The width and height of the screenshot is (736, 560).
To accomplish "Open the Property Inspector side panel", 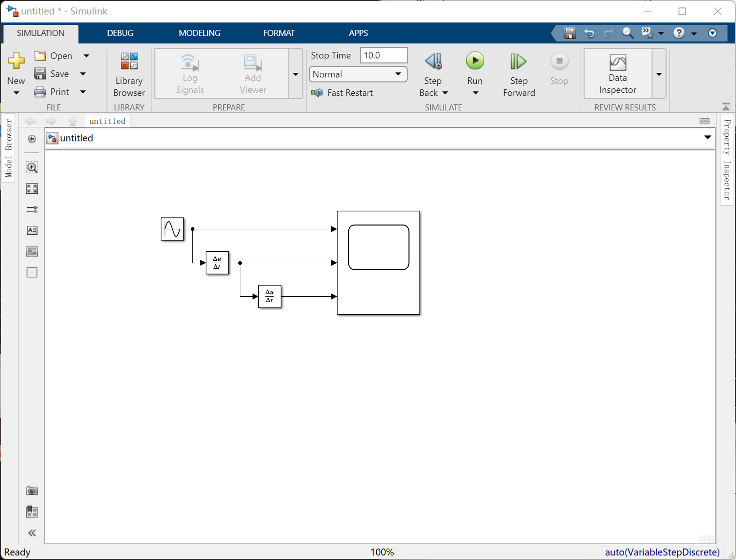I will pos(727,159).
